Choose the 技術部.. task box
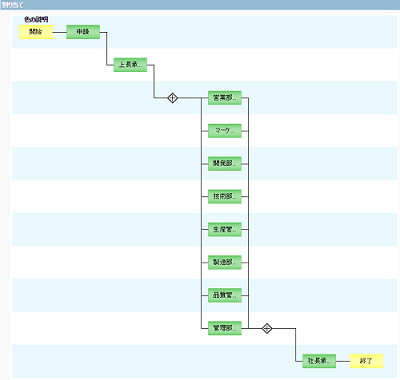Image resolution: width=400 pixels, height=380 pixels. (x=225, y=197)
